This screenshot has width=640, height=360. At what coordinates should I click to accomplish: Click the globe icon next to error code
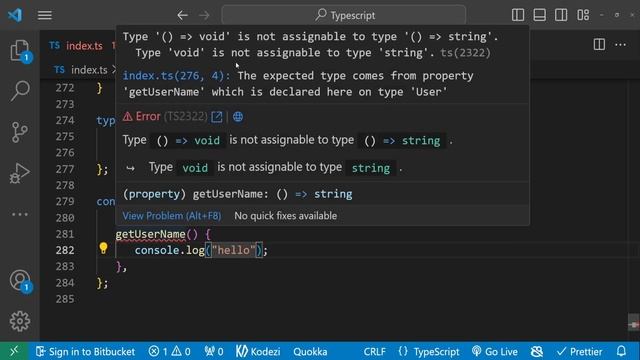238,117
